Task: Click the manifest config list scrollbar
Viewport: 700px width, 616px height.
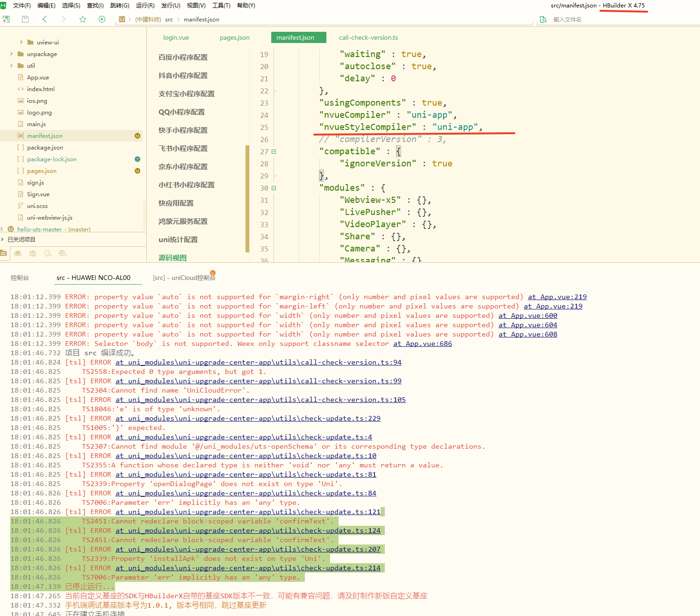Action: tap(247, 199)
